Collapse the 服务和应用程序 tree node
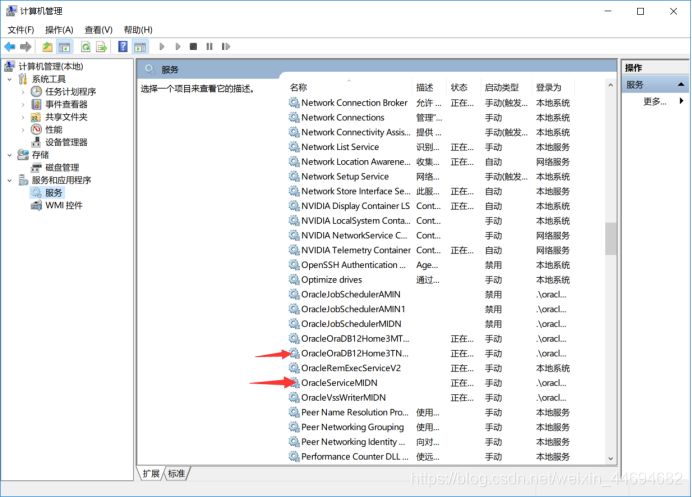692x497 pixels. click(10, 181)
